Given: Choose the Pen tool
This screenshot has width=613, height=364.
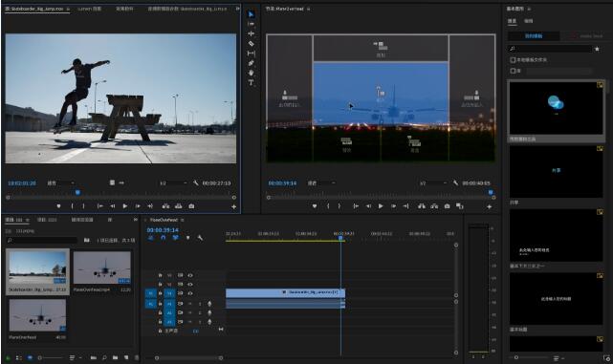Looking at the screenshot, I should [251, 63].
